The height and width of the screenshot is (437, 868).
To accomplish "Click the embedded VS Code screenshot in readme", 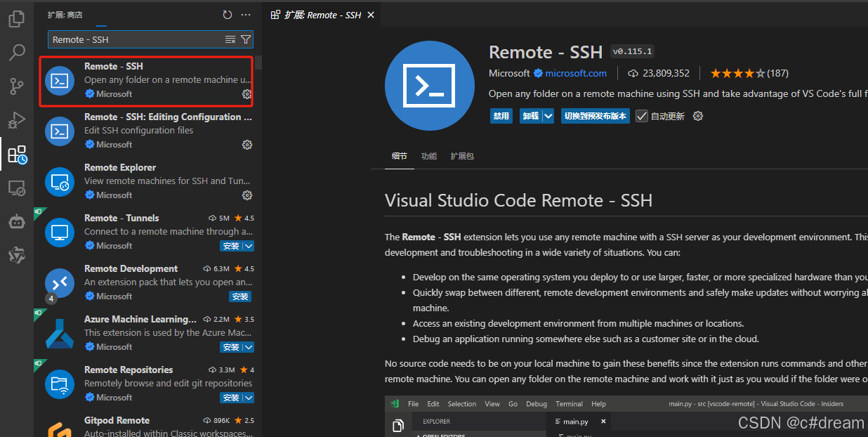I will [626, 416].
